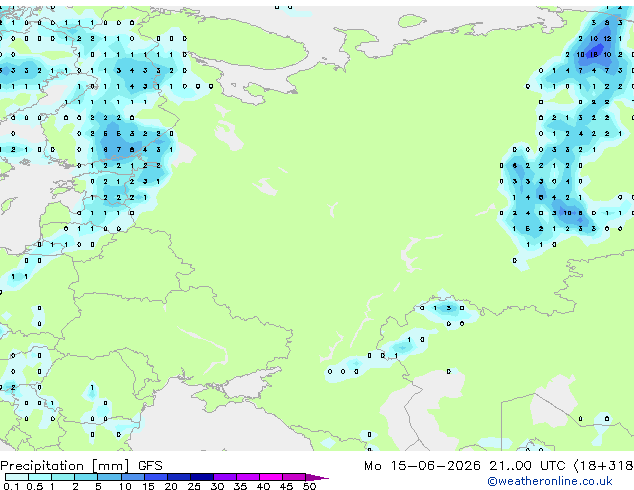Click the "21..00 UTC" time text
Viewport: 634px width, 490px height.
pos(527,466)
